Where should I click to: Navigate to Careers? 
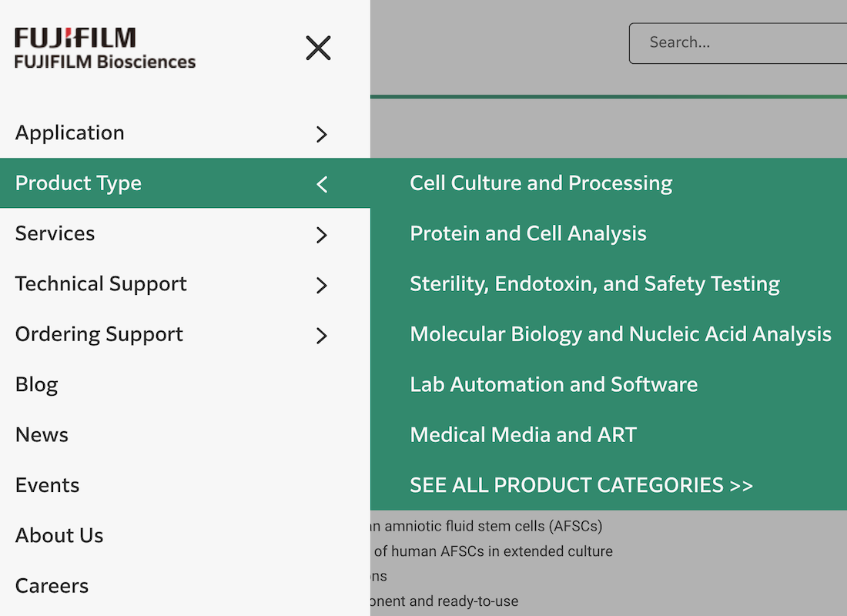click(52, 586)
